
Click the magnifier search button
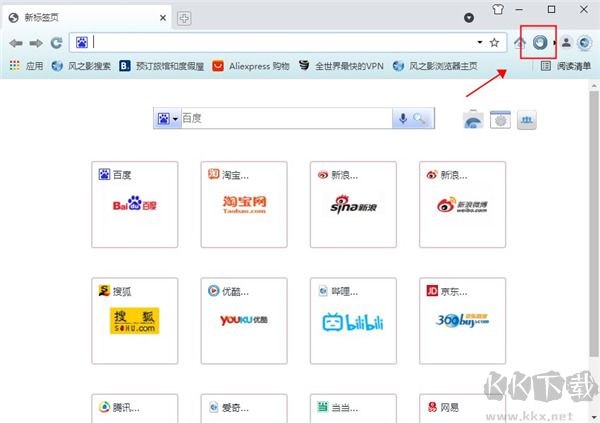click(x=420, y=119)
